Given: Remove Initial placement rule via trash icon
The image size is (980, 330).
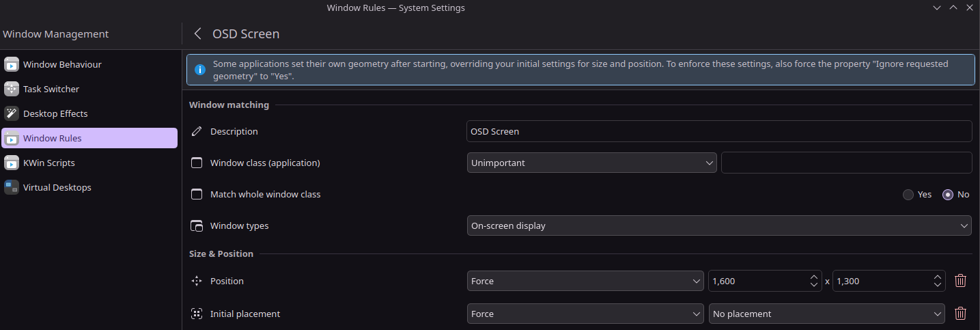Looking at the screenshot, I should coord(960,314).
